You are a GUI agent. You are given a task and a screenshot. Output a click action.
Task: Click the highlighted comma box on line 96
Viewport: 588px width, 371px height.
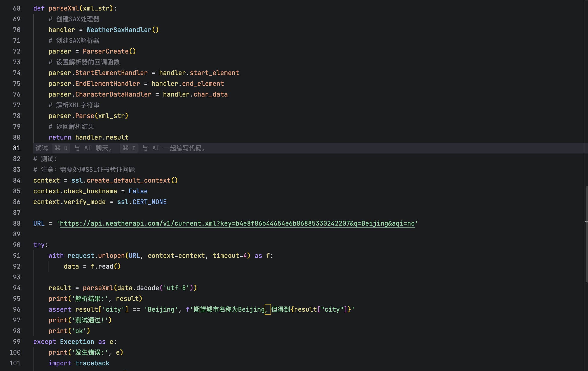pos(268,309)
